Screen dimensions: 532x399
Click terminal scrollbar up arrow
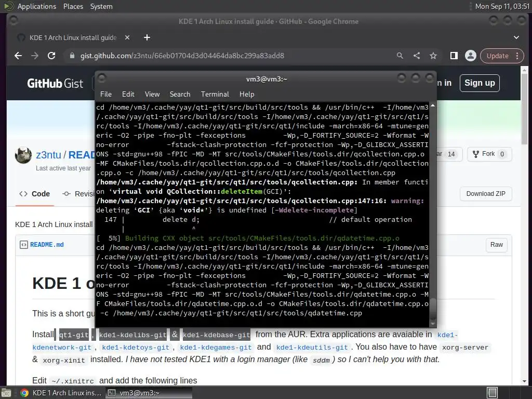433,106
